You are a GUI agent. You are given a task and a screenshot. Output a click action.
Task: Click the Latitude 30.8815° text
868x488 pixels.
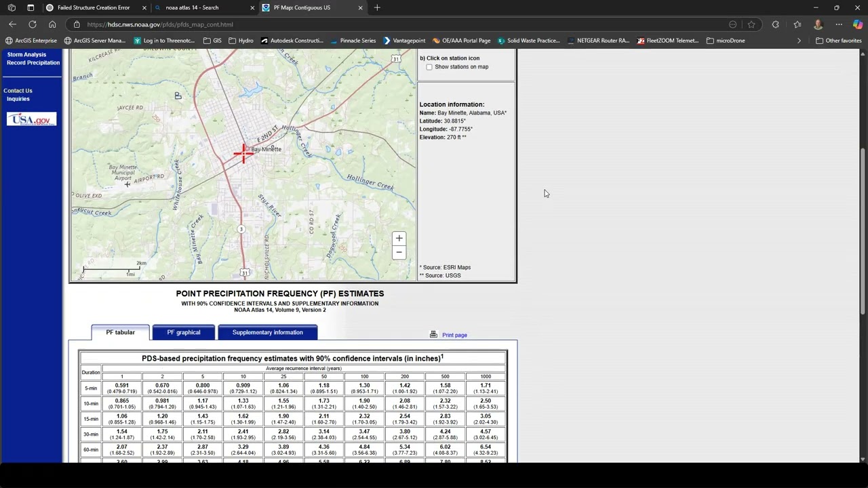443,121
